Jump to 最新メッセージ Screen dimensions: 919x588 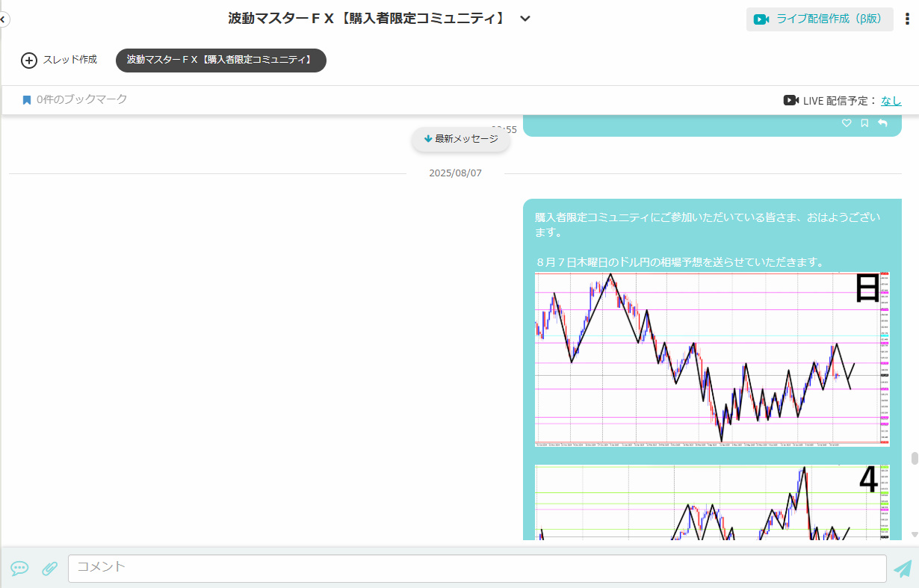pos(461,139)
